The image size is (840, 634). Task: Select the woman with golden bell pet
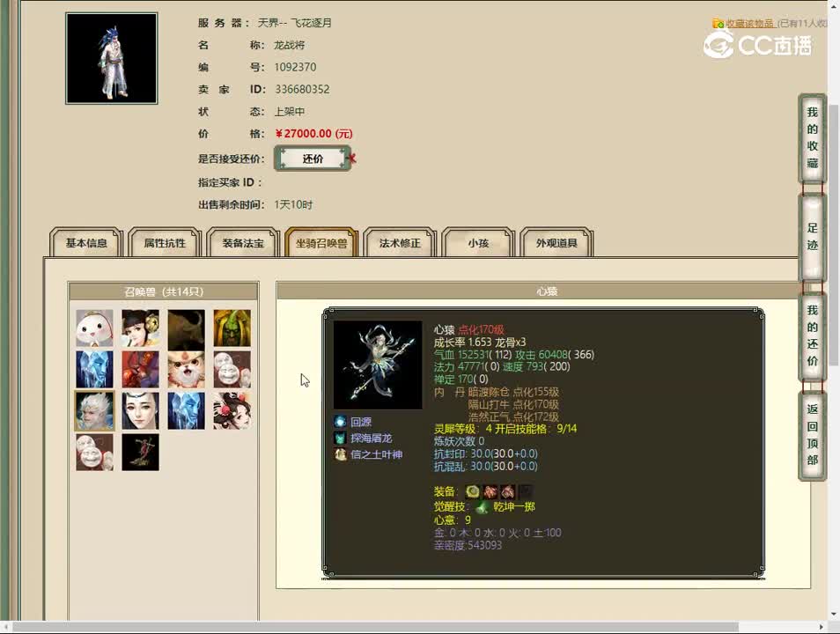[140, 328]
